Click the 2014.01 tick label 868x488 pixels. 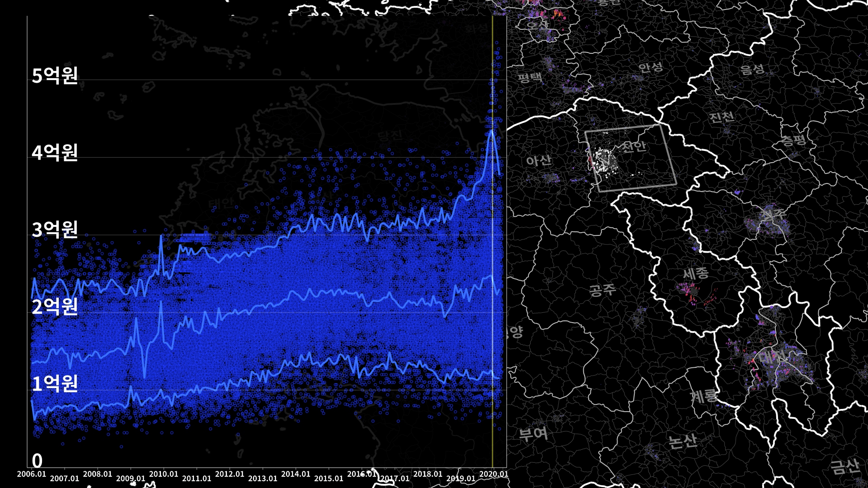tap(296, 474)
